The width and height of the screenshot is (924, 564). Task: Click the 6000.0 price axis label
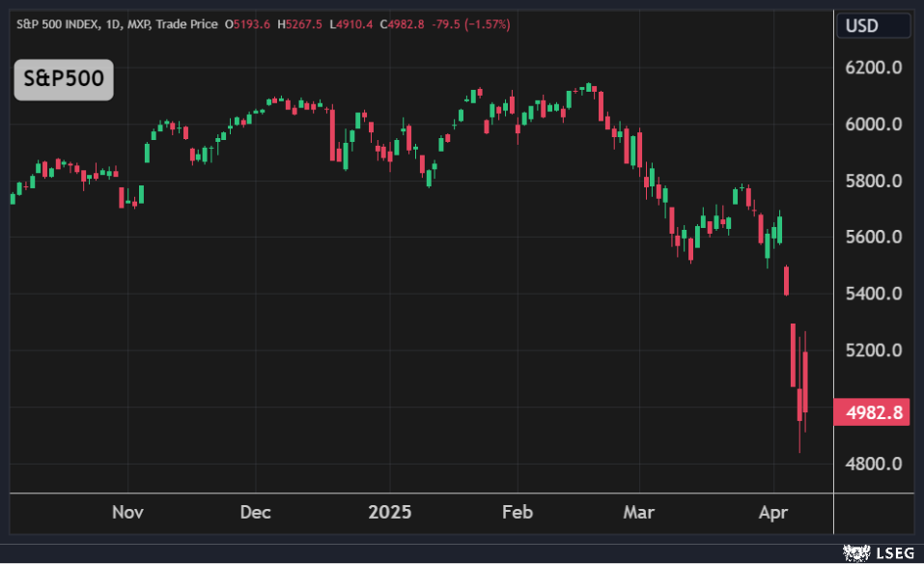[874, 125]
